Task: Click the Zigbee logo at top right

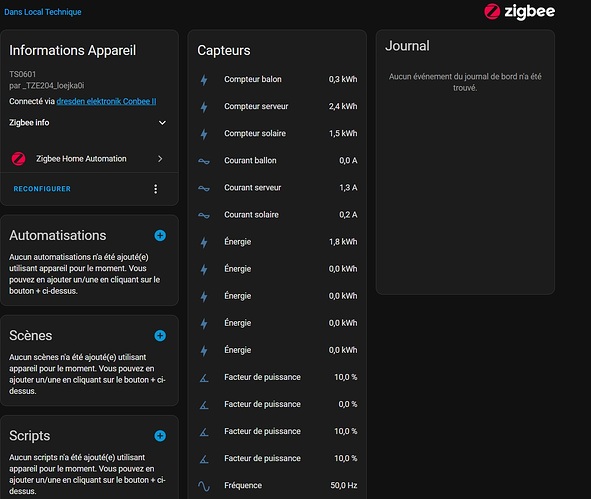Action: point(519,12)
